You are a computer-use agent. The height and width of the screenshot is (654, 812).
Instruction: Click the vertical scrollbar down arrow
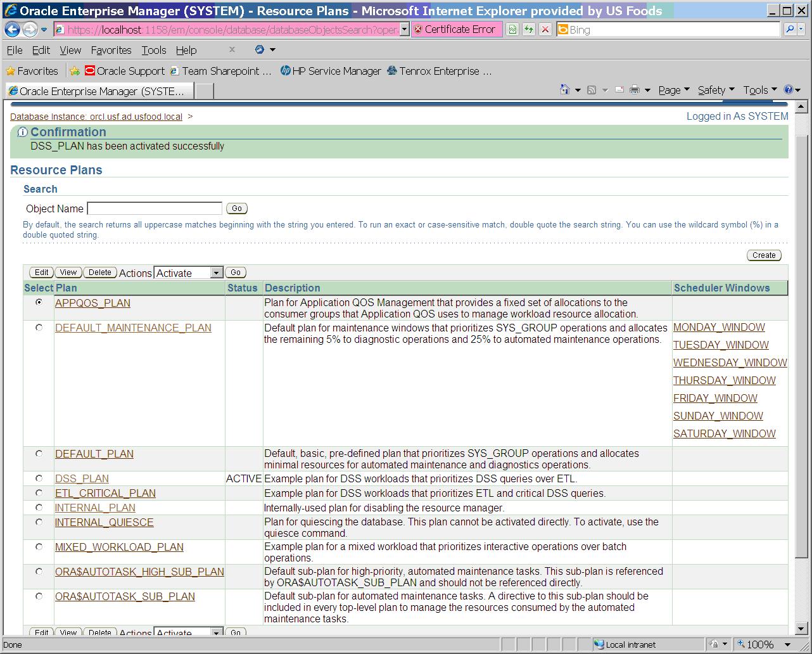(801, 629)
